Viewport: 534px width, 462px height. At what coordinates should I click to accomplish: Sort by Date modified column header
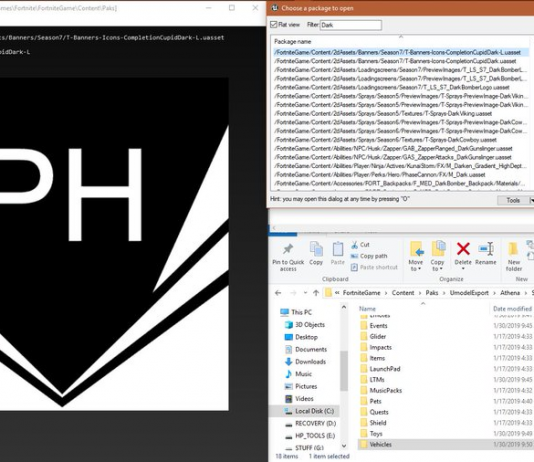point(512,309)
